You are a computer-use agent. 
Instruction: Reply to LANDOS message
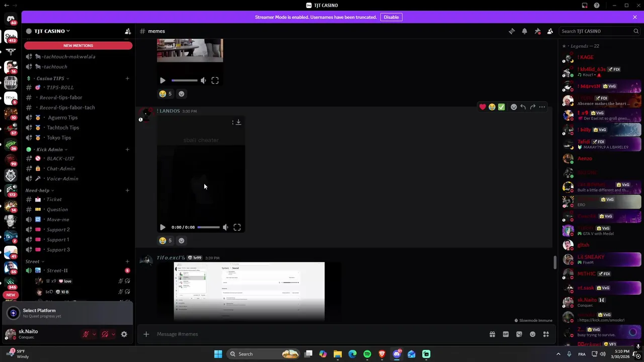click(x=523, y=107)
